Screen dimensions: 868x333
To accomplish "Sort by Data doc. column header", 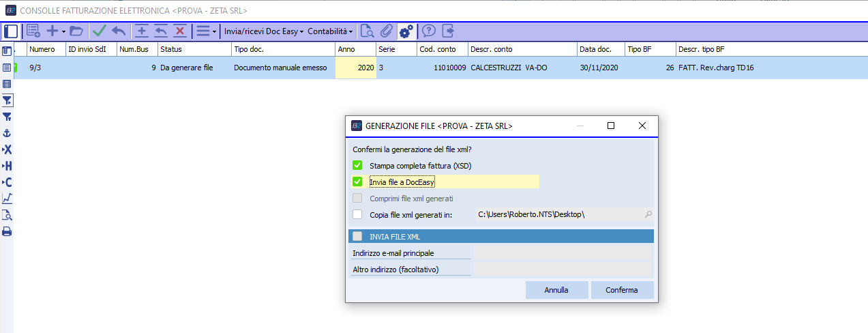I will (x=601, y=49).
